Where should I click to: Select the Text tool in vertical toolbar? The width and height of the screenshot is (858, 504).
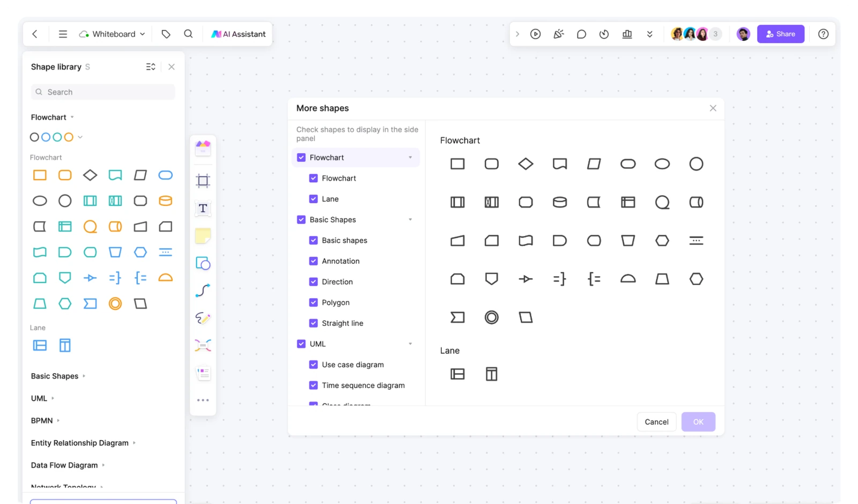(x=203, y=208)
